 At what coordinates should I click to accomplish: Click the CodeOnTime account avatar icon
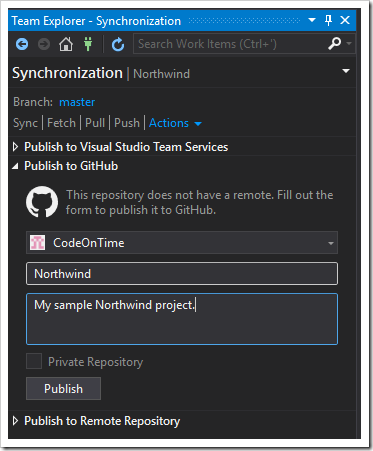pyautogui.click(x=37, y=243)
